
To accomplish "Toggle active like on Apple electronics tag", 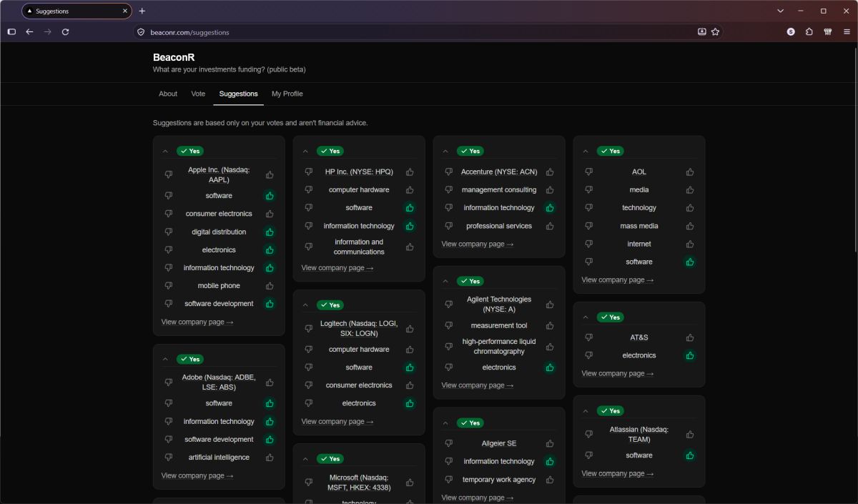I will (x=270, y=250).
